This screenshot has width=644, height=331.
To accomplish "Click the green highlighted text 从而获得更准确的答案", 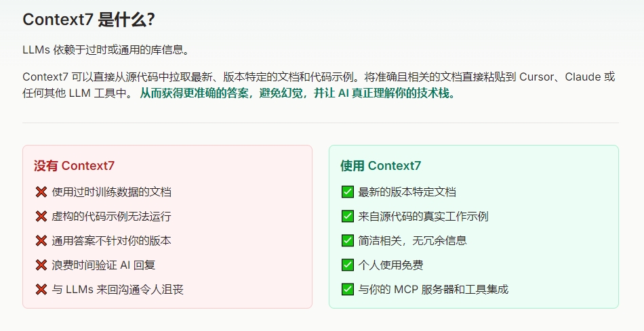I will coord(195,93).
